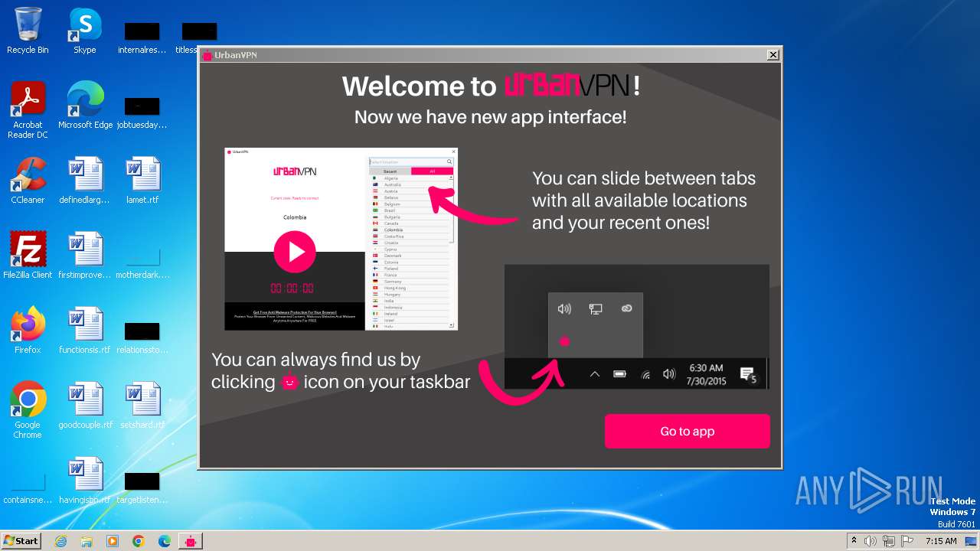Open Action Center flag icon
980x551 pixels.
click(x=907, y=541)
